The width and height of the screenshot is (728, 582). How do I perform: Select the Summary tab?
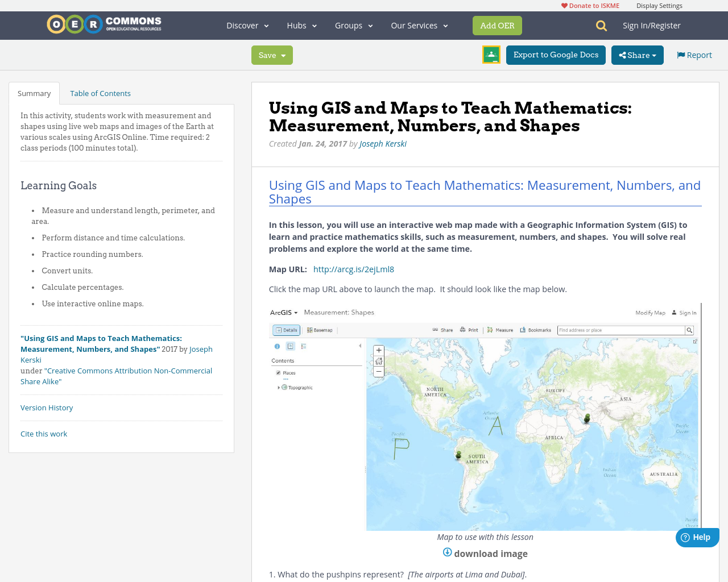[34, 92]
